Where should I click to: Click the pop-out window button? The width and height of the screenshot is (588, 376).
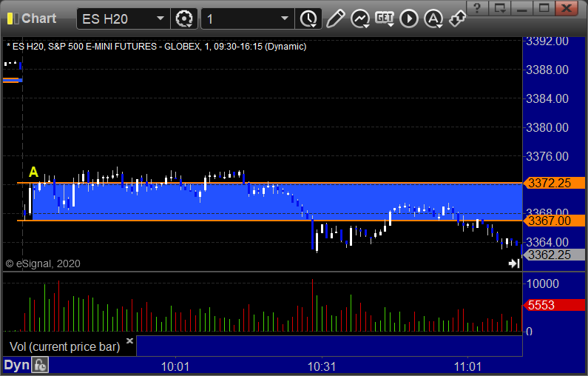coord(500,8)
